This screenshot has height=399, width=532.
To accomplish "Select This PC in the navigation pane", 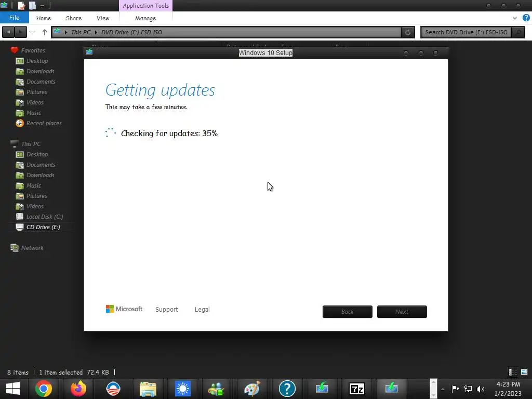I will point(31,144).
